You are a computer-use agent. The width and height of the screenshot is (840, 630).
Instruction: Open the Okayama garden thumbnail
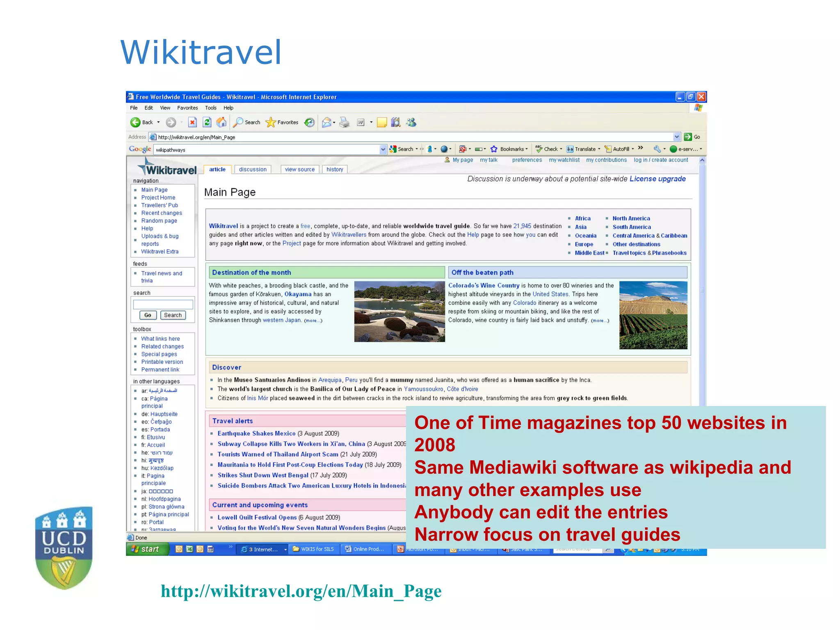(399, 311)
